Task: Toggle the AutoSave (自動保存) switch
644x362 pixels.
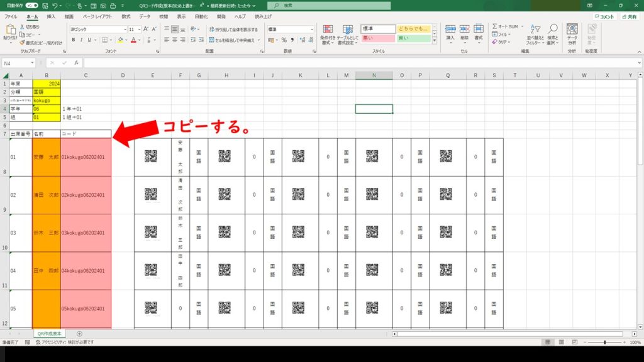Action: [30, 5]
